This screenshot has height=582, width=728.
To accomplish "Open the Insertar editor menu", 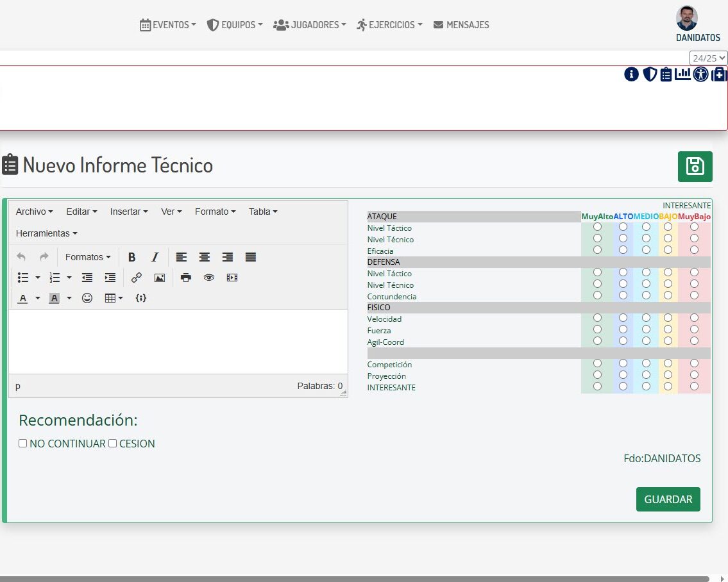I will click(x=128, y=212).
